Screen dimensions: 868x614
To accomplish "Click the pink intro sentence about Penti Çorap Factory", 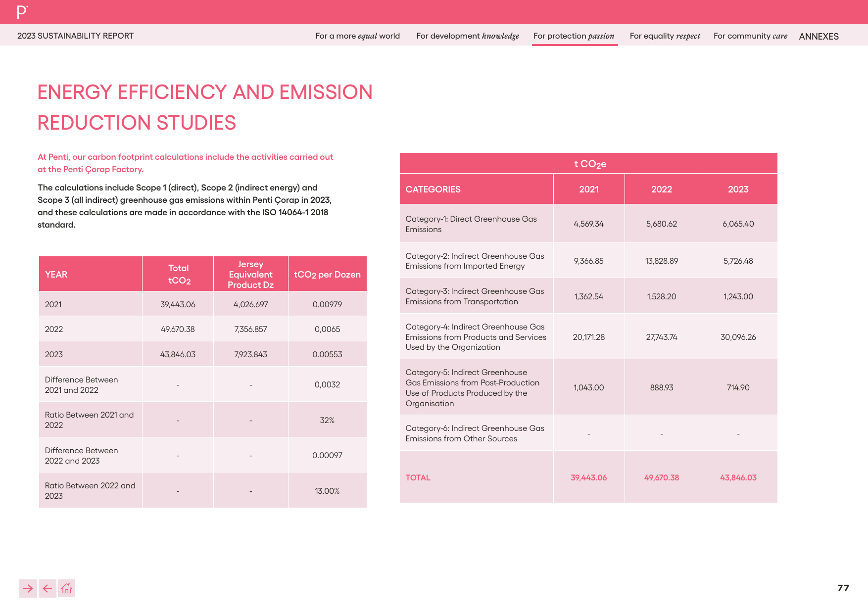I will click(186, 163).
